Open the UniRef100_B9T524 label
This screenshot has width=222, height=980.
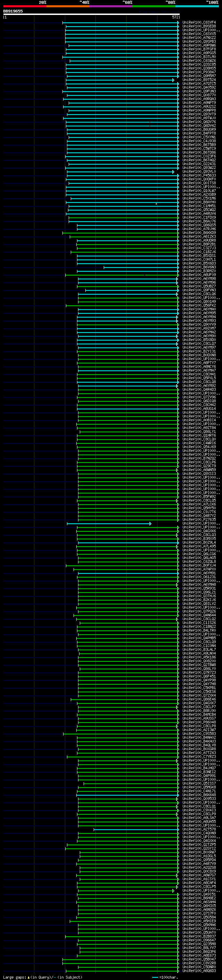pos(199,80)
